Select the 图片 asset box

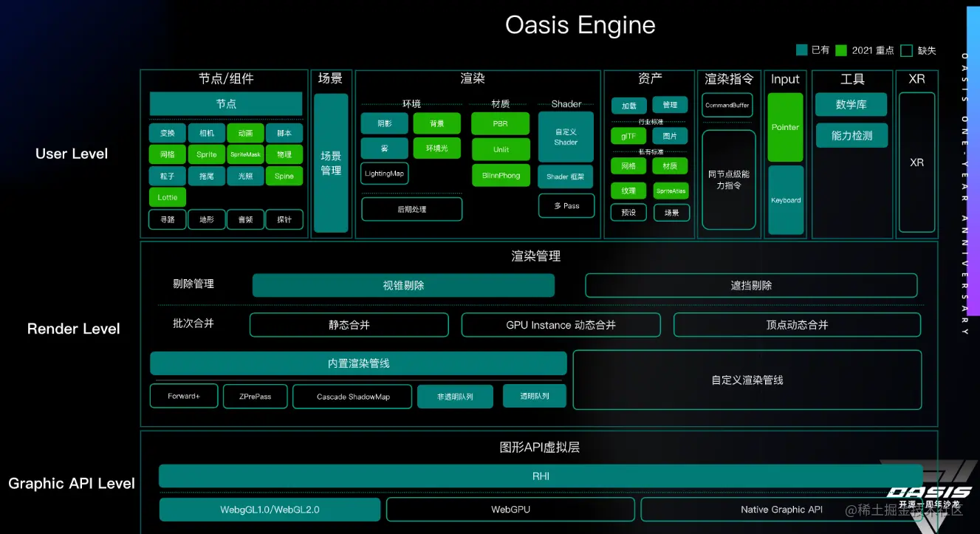(670, 136)
